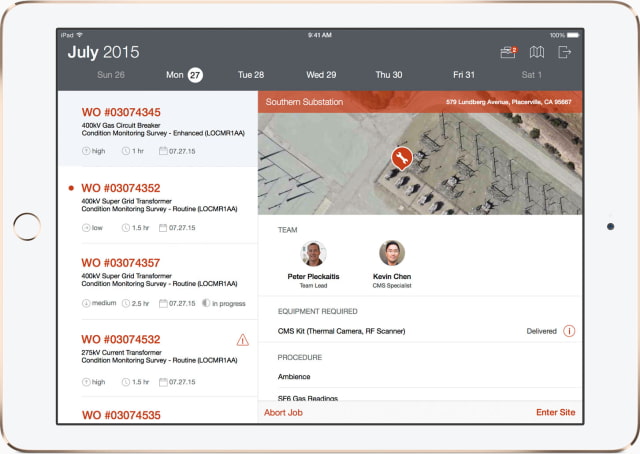Open info icon next to Delivered

[x=569, y=331]
